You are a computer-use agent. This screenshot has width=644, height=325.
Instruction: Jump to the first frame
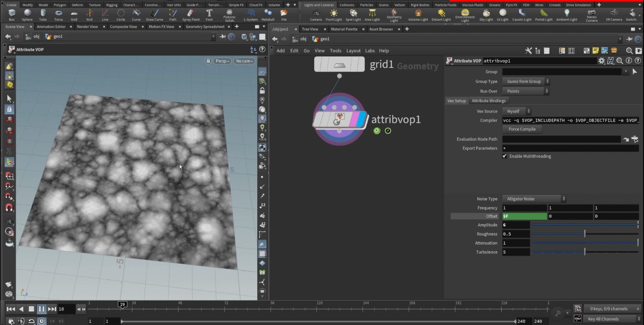[11, 309]
